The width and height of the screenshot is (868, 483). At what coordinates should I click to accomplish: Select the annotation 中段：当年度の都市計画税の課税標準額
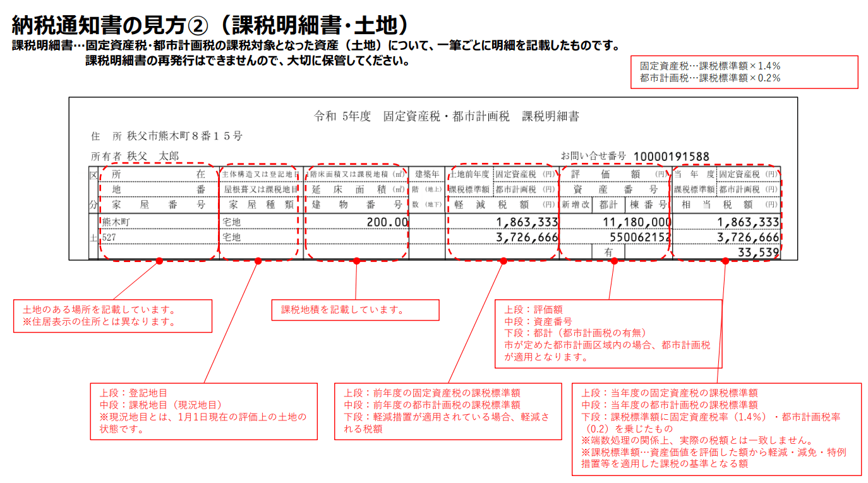669,405
